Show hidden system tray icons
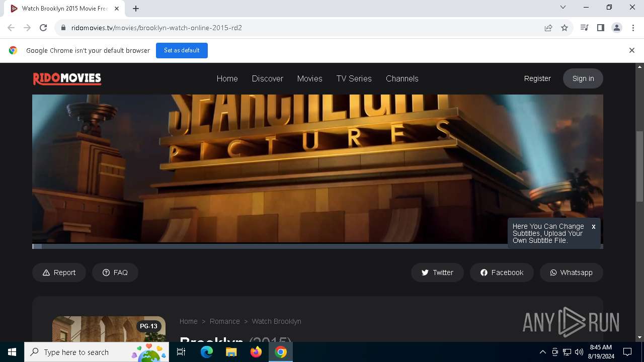Viewport: 644px width, 362px height. click(x=542, y=352)
